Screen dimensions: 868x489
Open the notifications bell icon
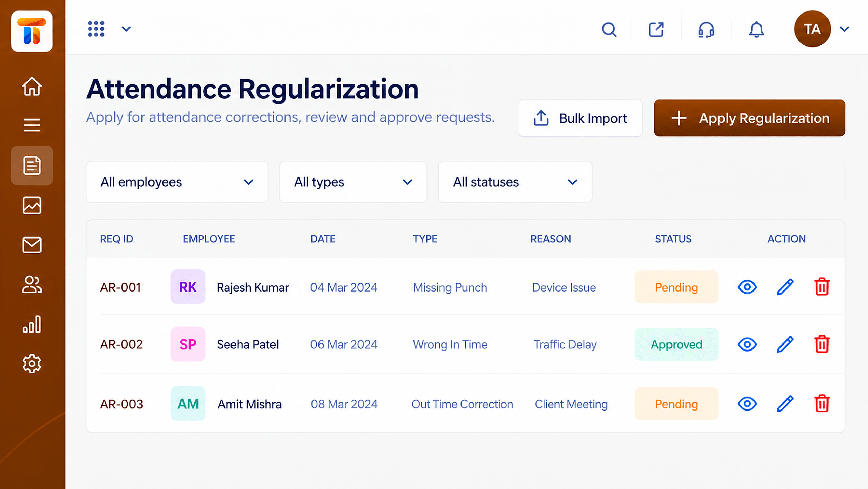[756, 30]
